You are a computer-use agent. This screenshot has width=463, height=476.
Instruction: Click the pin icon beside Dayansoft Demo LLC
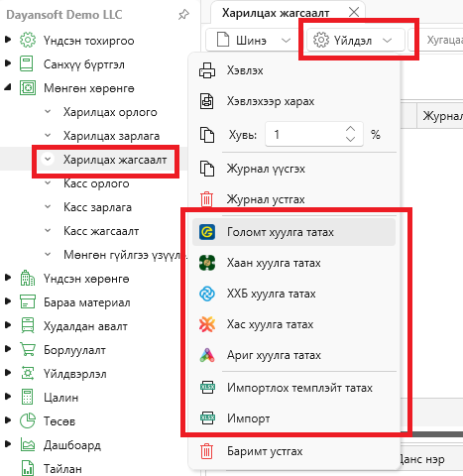click(183, 14)
